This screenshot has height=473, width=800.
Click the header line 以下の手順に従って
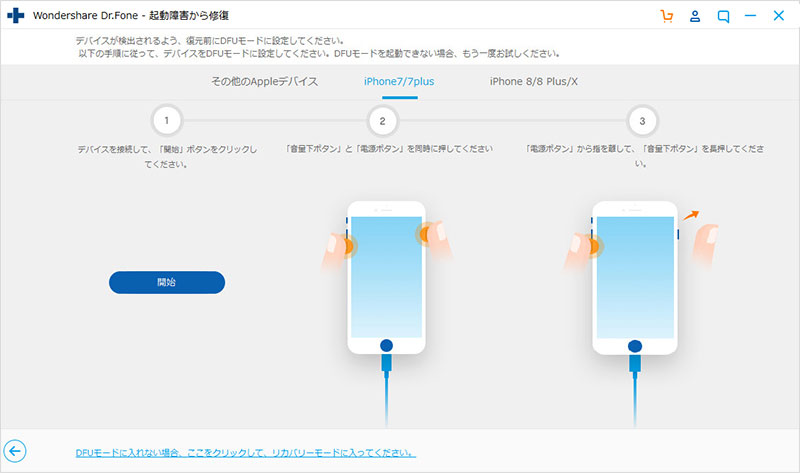click(x=319, y=54)
